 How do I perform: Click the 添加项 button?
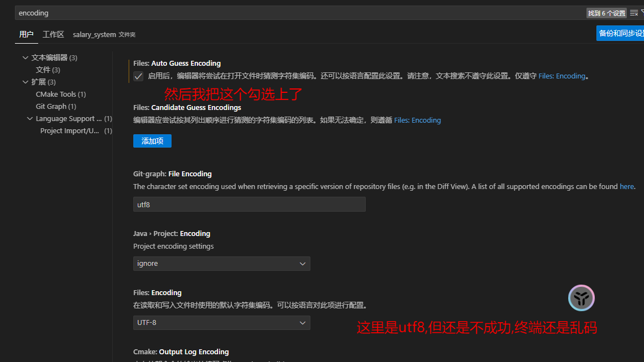(152, 141)
